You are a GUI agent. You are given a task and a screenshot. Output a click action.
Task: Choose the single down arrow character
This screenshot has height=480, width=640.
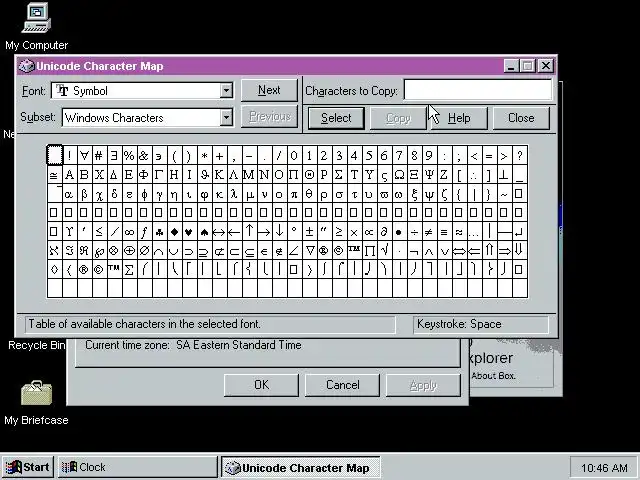point(280,232)
